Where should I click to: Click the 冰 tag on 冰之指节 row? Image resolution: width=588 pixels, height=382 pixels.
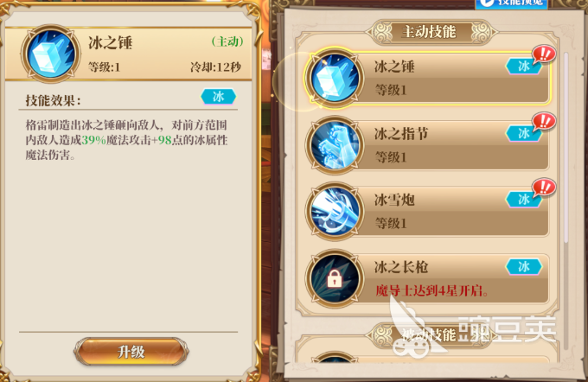pyautogui.click(x=523, y=133)
